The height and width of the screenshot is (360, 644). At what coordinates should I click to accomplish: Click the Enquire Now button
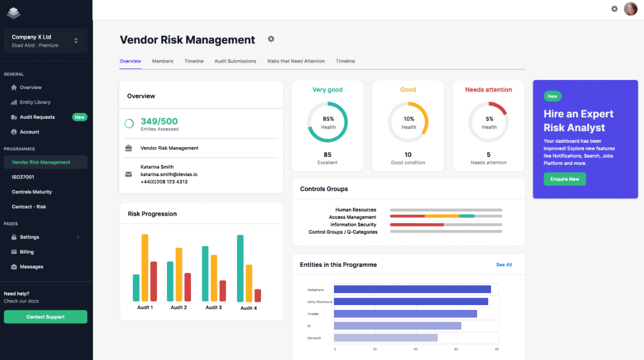[x=565, y=179]
